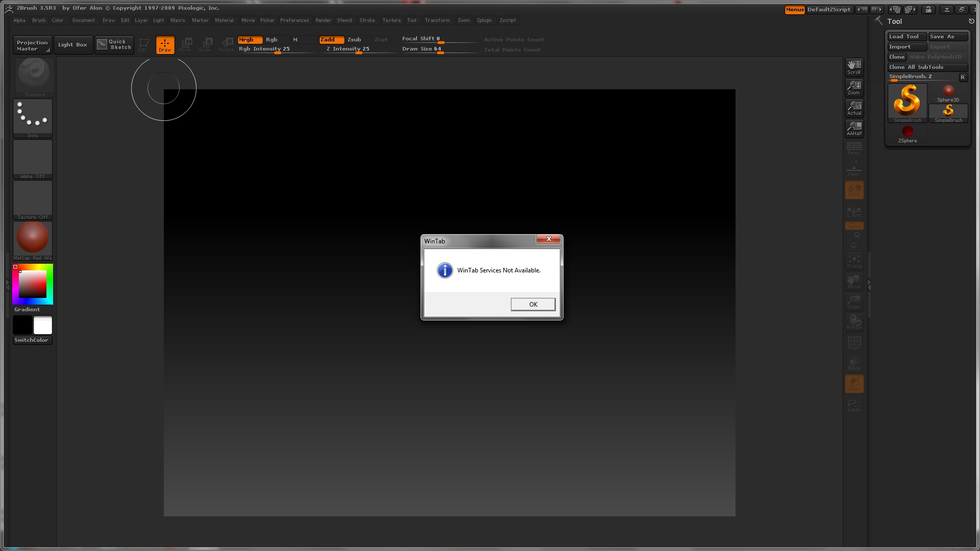Click the Zoom canvas icon
The image size is (980, 551).
coord(854,87)
